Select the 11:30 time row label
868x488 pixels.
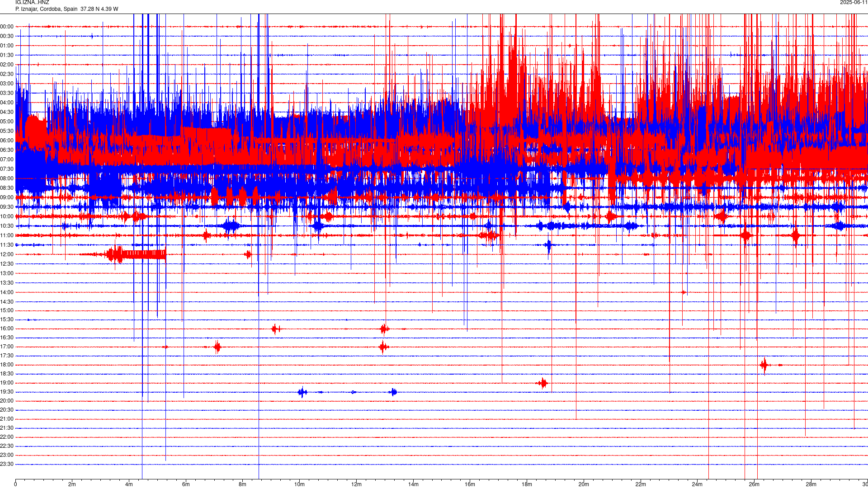[7, 245]
